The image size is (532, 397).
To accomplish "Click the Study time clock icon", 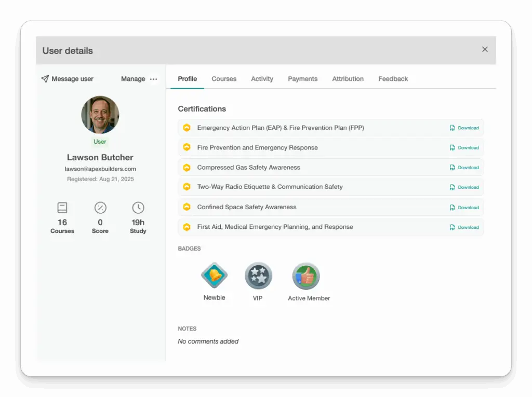I will (138, 207).
